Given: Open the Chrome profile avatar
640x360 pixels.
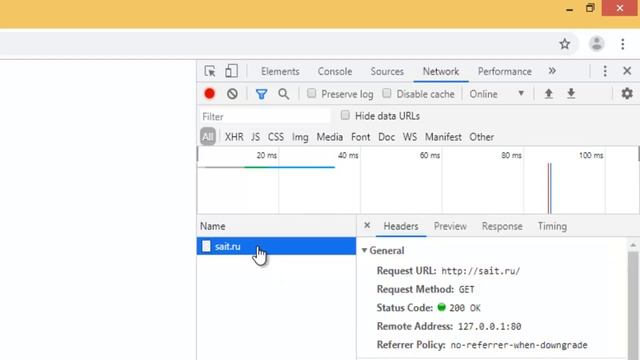Looking at the screenshot, I should click(596, 44).
